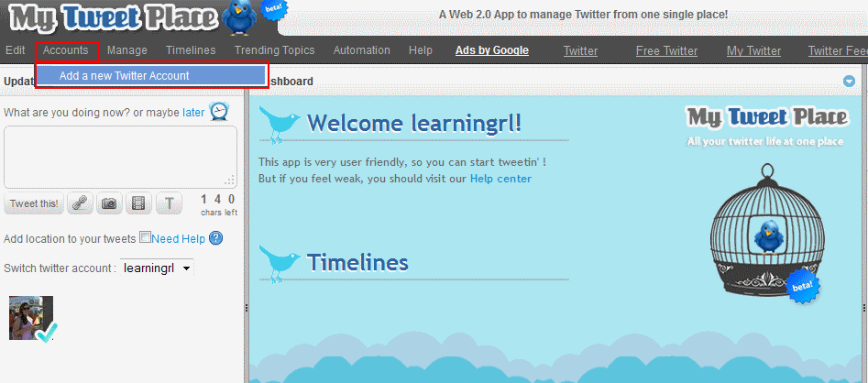Click the camera photo upload icon
Image resolution: width=868 pixels, height=383 pixels.
(x=110, y=203)
